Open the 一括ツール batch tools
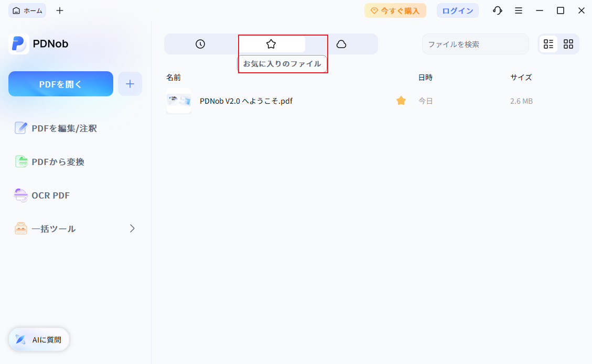Screen dimensions: 592x364 point(54,228)
